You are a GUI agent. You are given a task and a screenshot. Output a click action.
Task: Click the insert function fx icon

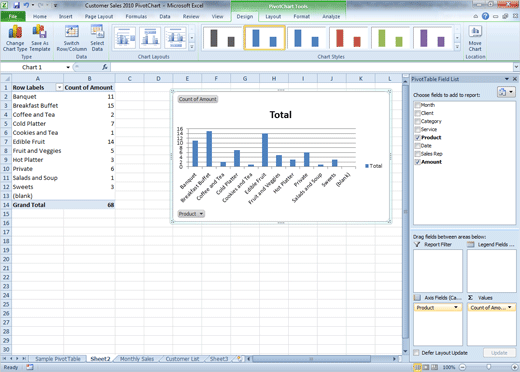105,67
